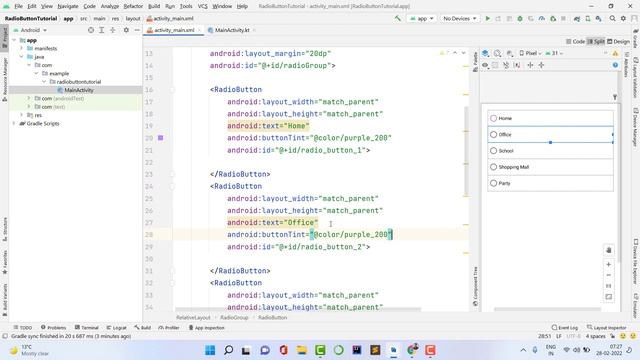Click the Debug app bug icon
Viewport: 640px width, 360px height.
pos(520,18)
